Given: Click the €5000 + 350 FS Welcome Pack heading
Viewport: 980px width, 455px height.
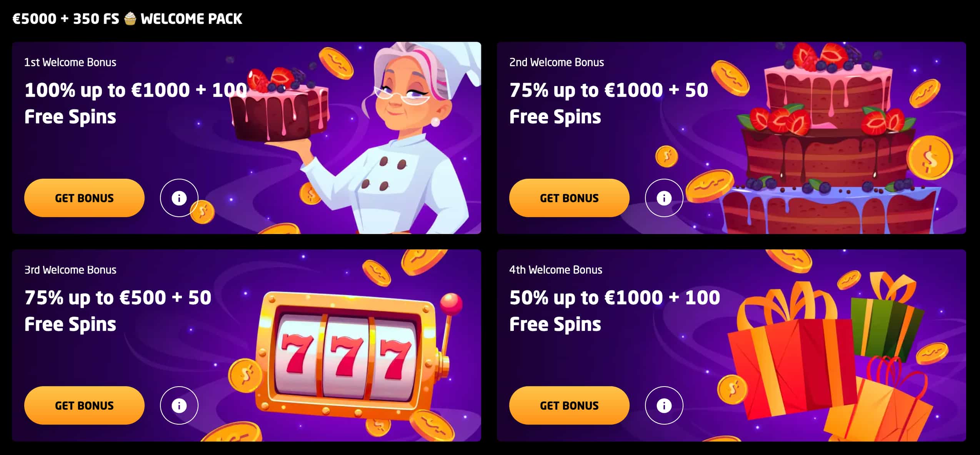Looking at the screenshot, I should (127, 18).
